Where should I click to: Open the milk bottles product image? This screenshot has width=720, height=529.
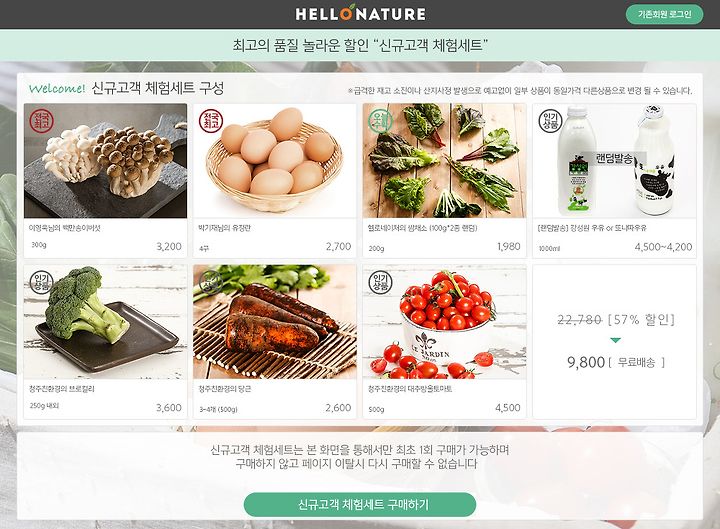614,161
